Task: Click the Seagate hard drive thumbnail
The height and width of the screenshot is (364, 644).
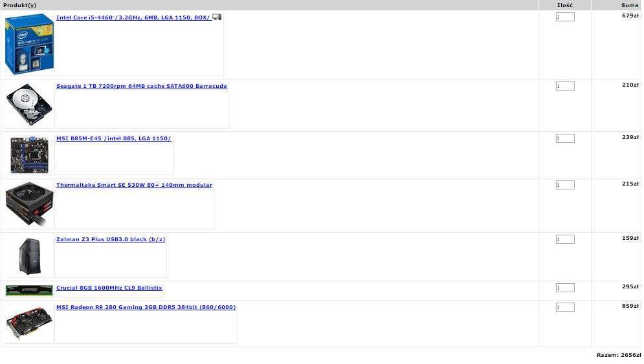Action: (x=29, y=105)
